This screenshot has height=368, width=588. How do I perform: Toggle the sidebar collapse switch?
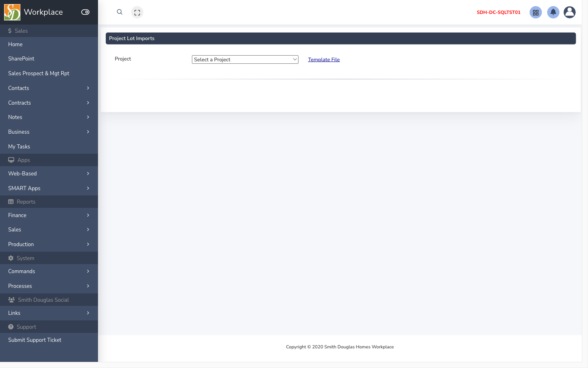point(85,12)
